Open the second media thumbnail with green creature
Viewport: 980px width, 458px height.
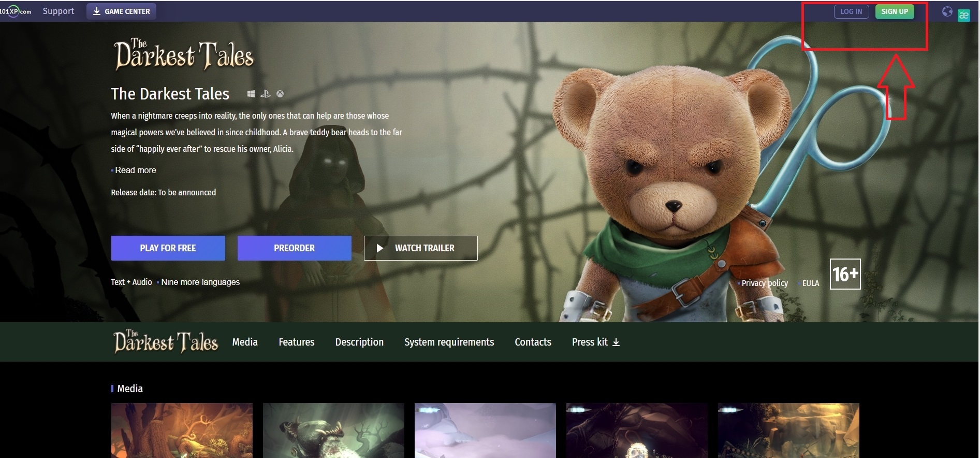[x=333, y=431]
